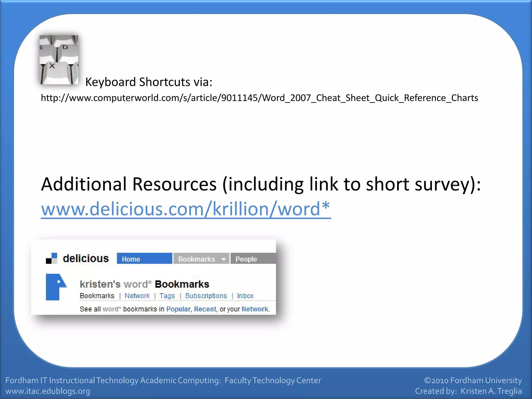Select the Bookmarks text below the heading

pos(97,296)
